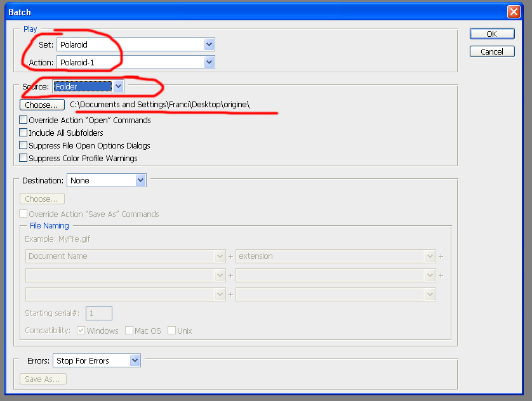This screenshot has height=401, width=532.
Task: Click the Batch dialog title bar
Action: click(x=254, y=11)
